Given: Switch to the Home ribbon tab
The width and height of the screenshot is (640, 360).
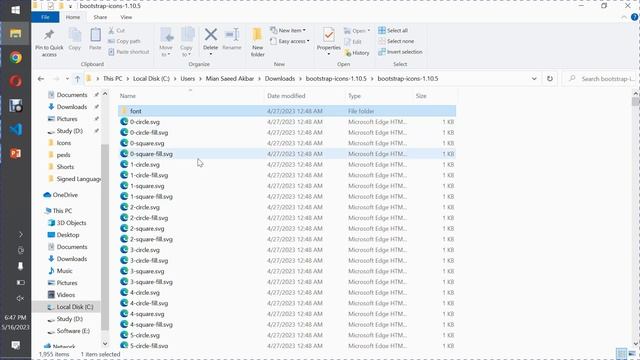Looking at the screenshot, I should point(73,17).
